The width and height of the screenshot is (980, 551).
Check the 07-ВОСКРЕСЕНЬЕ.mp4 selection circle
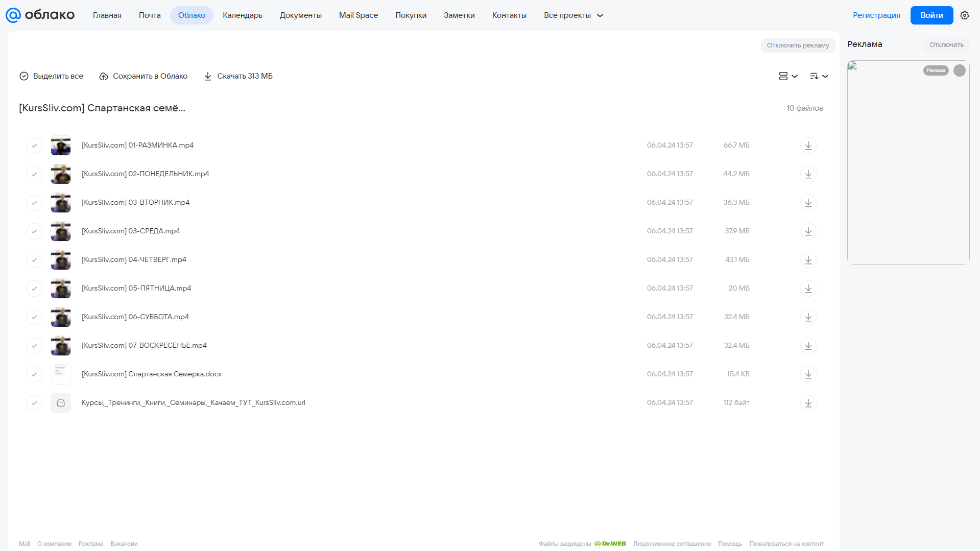pos(34,346)
